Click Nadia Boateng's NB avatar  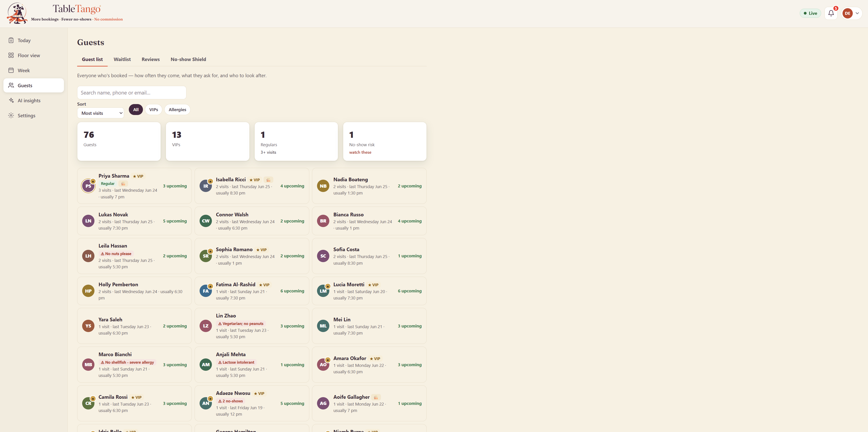(x=323, y=186)
